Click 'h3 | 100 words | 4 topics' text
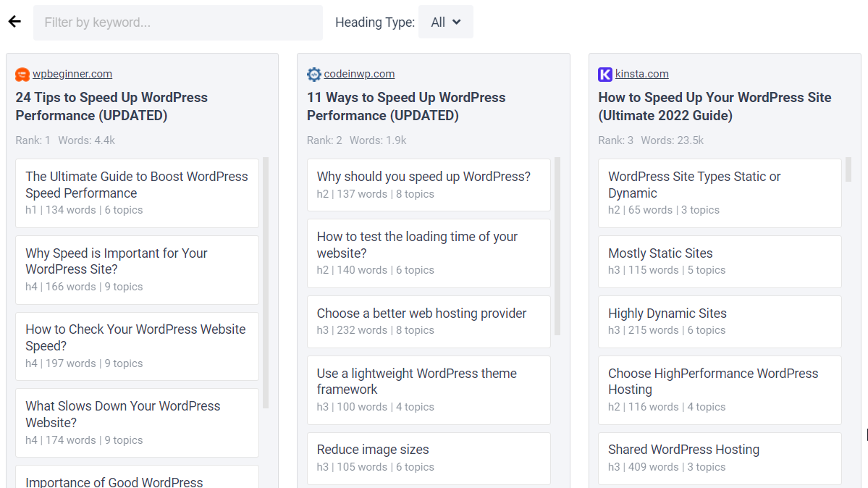 (375, 407)
